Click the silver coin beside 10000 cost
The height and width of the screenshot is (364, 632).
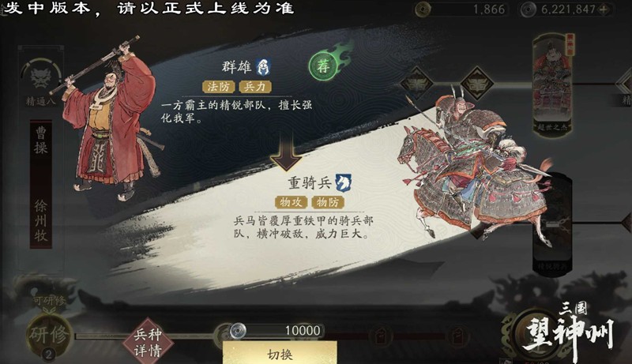[x=238, y=331]
